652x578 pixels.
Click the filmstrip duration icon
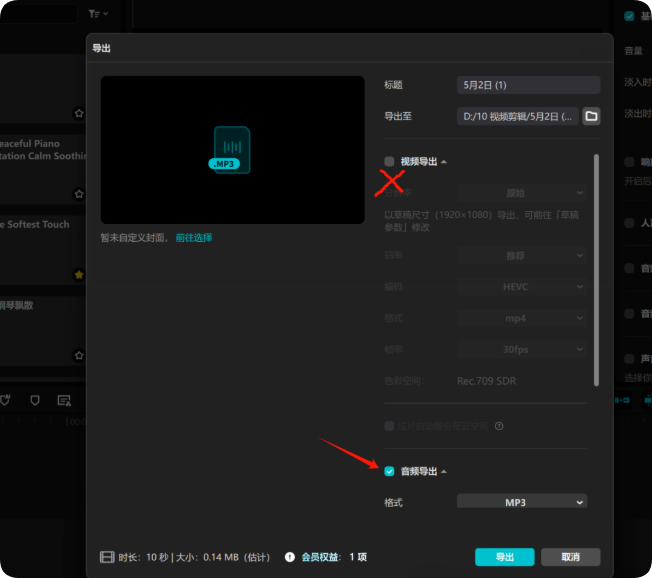tap(107, 557)
